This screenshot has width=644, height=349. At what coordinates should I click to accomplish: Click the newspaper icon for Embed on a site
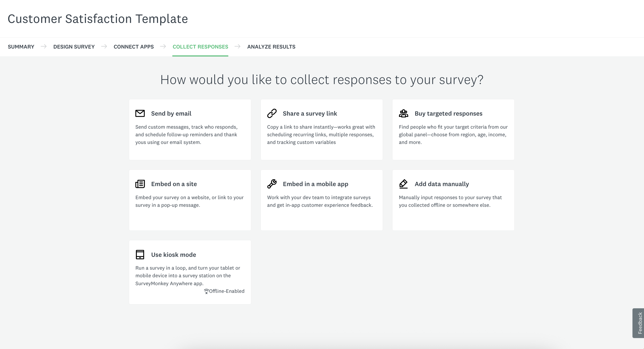pos(140,184)
